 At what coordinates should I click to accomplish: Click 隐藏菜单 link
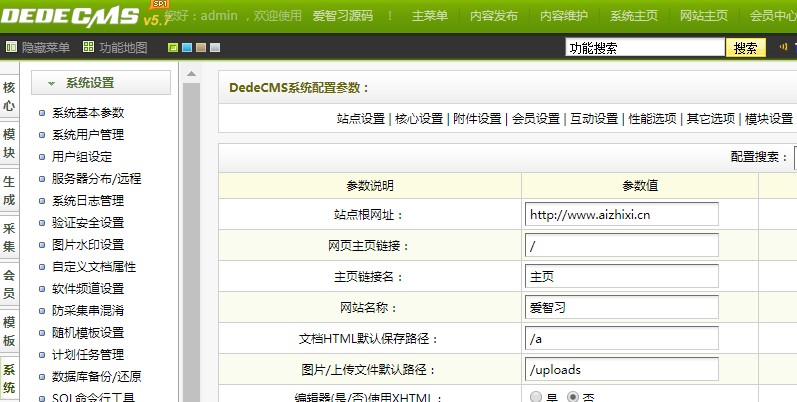(x=46, y=48)
